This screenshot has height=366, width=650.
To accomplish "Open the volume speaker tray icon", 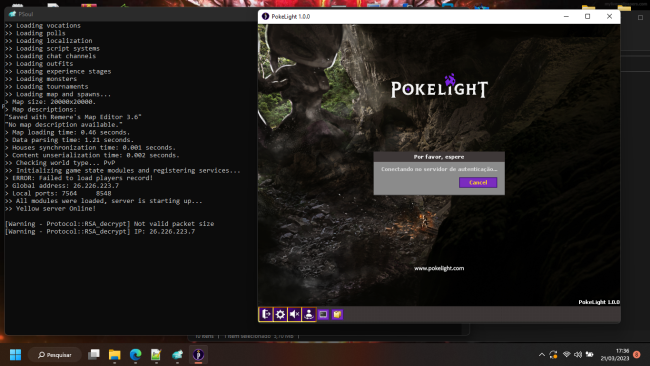I will [x=578, y=355].
